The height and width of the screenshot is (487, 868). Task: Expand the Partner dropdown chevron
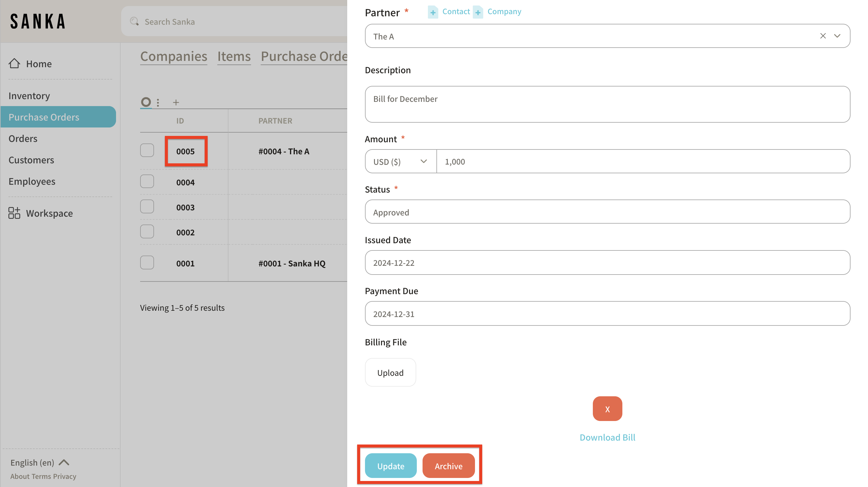point(837,36)
